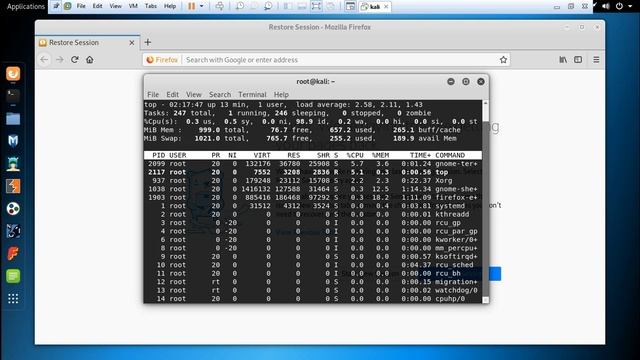
Task: Click the Firefox back arrow
Action: point(44,60)
